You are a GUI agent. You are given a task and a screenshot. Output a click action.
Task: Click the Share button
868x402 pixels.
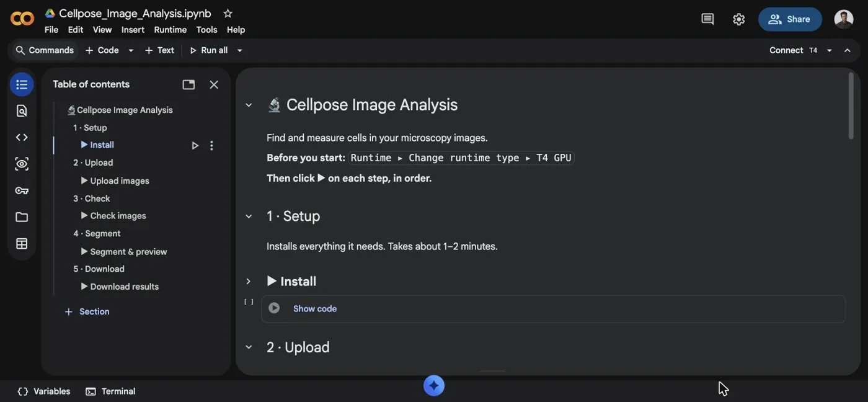click(x=790, y=19)
